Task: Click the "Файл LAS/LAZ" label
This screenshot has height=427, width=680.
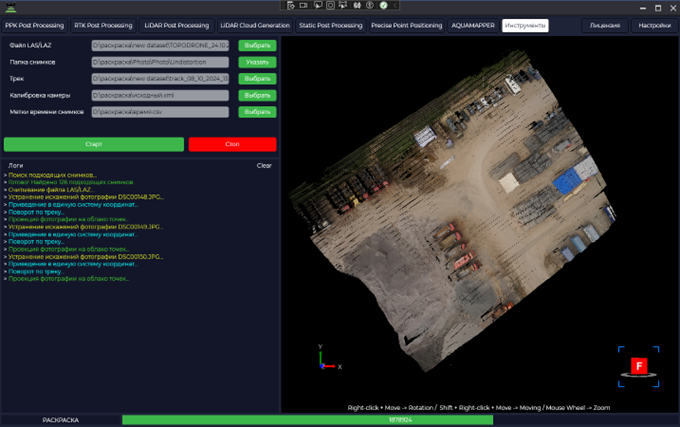Action: (x=30, y=46)
